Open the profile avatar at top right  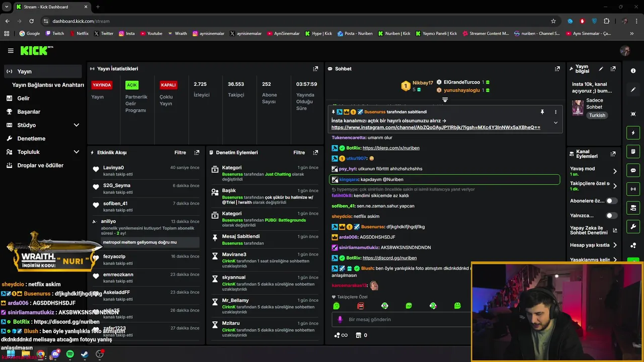(x=625, y=51)
